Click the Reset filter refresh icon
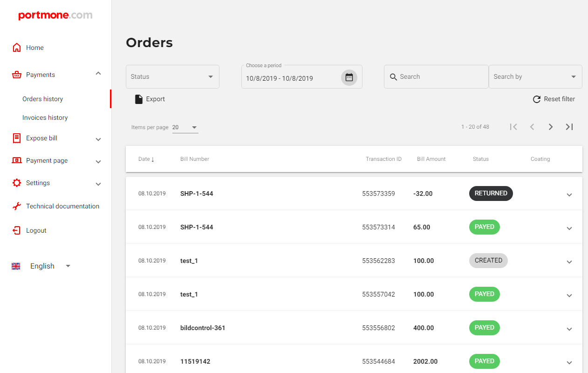This screenshot has width=588, height=373. point(537,99)
